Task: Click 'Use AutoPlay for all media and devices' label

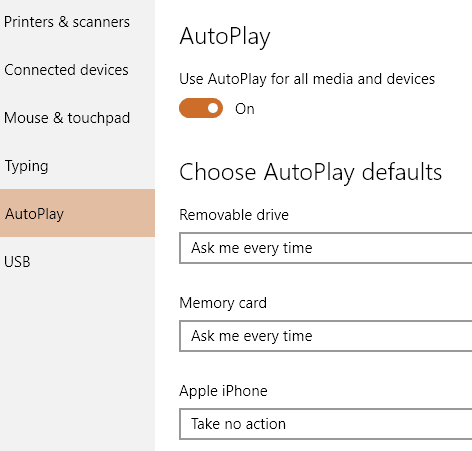Action: pos(307,79)
